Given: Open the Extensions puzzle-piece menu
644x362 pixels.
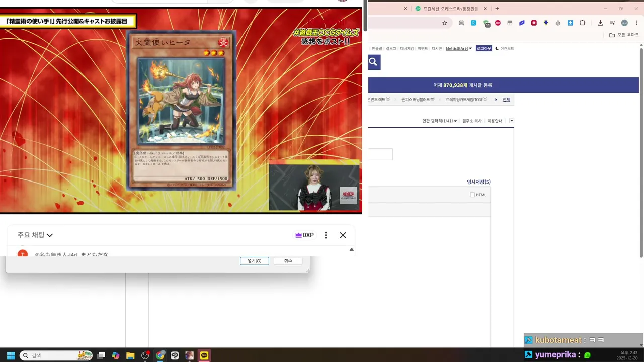Looking at the screenshot, I should (583, 23).
